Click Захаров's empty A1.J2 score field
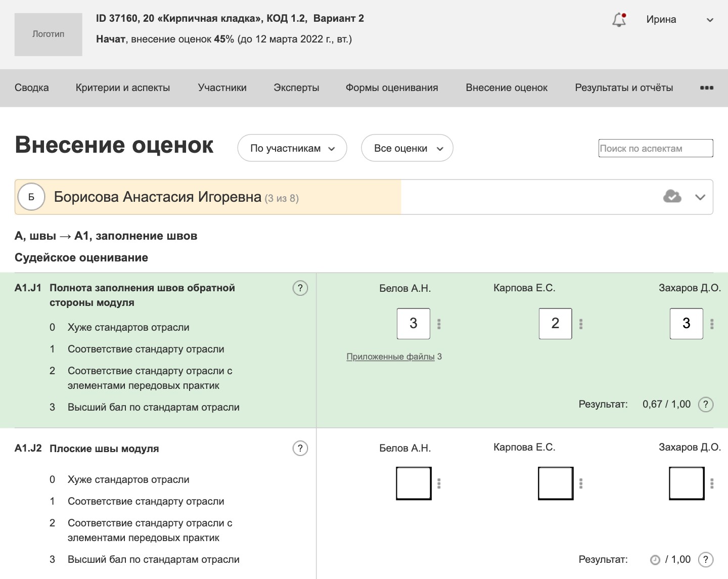The image size is (728, 579). (x=687, y=483)
